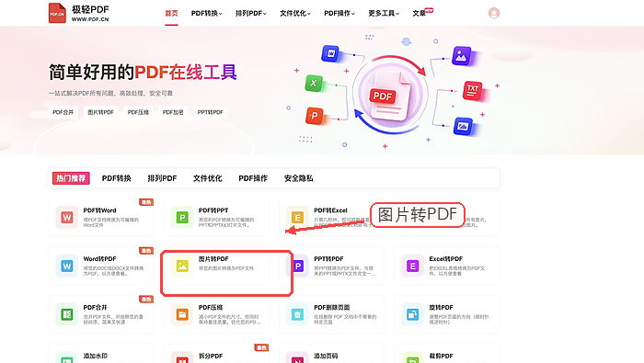Open the 添加页码 tool title
Image resolution: width=644 pixels, height=363 pixels.
pos(326,356)
